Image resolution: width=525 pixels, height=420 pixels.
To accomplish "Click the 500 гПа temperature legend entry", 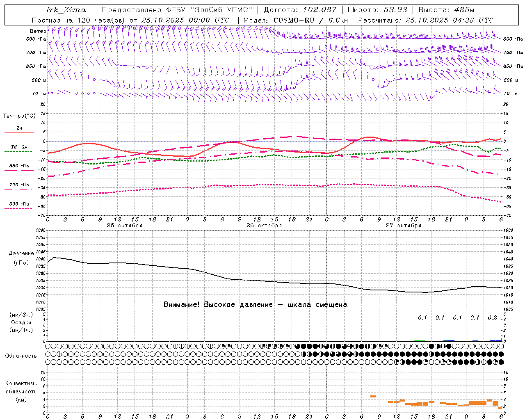I will (x=19, y=204).
